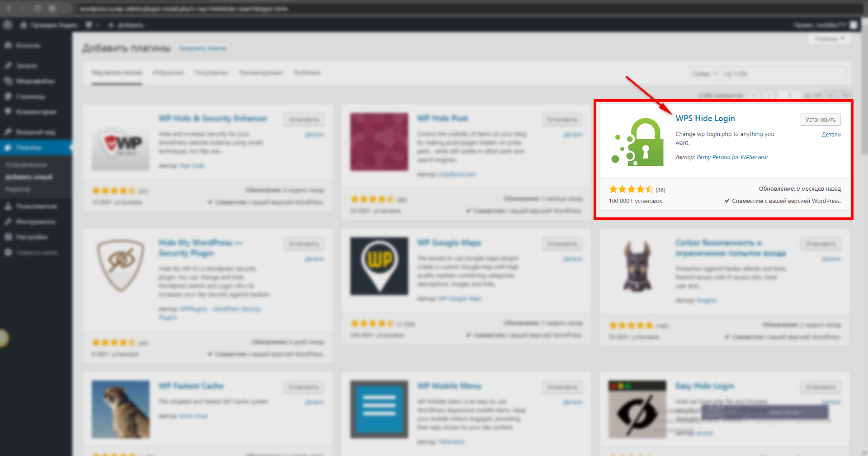Click the Easy Hide Login crossed-eye icon
The width and height of the screenshot is (868, 456).
click(x=637, y=409)
